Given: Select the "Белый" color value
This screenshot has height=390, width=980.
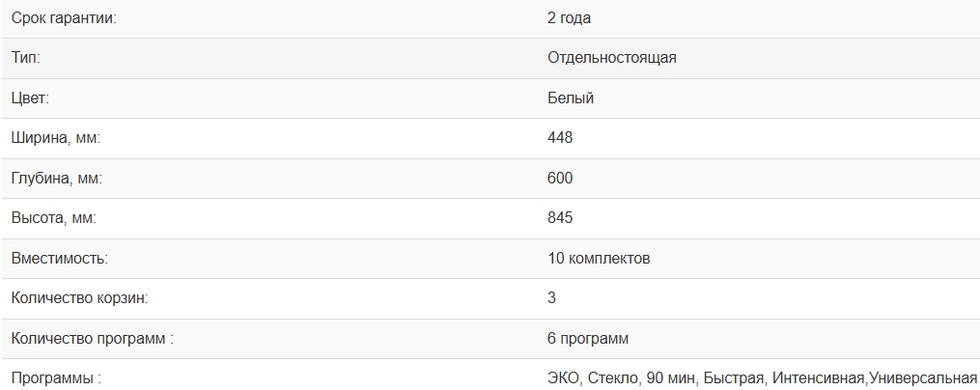Looking at the screenshot, I should 570,97.
